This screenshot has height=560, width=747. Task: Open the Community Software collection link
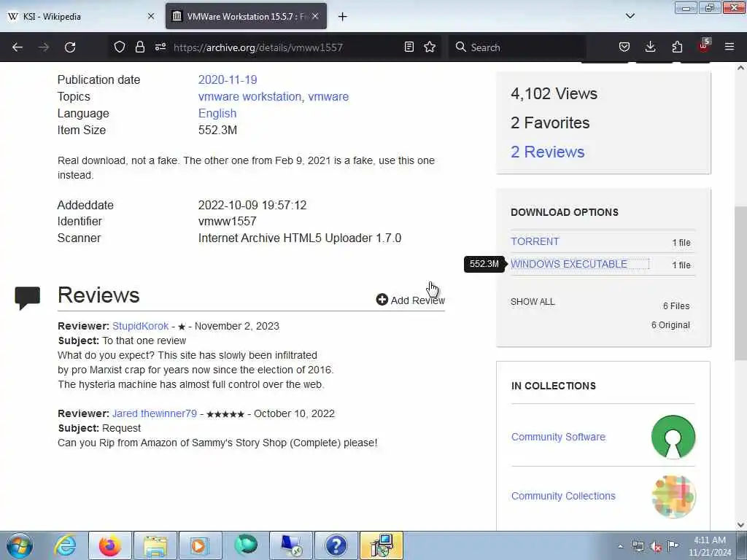click(x=558, y=437)
